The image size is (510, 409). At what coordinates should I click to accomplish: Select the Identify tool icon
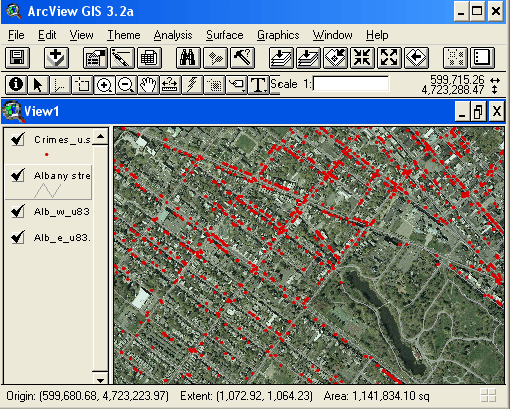16,84
